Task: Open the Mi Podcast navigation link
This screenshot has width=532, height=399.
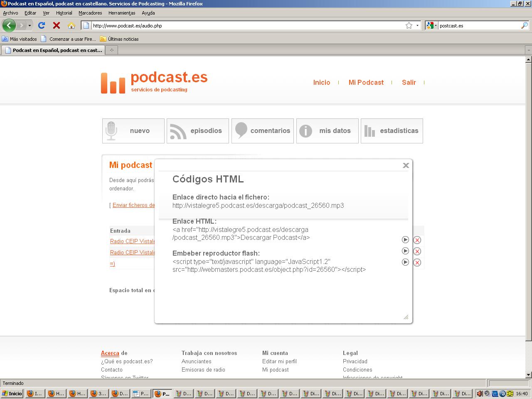Action: pos(366,82)
